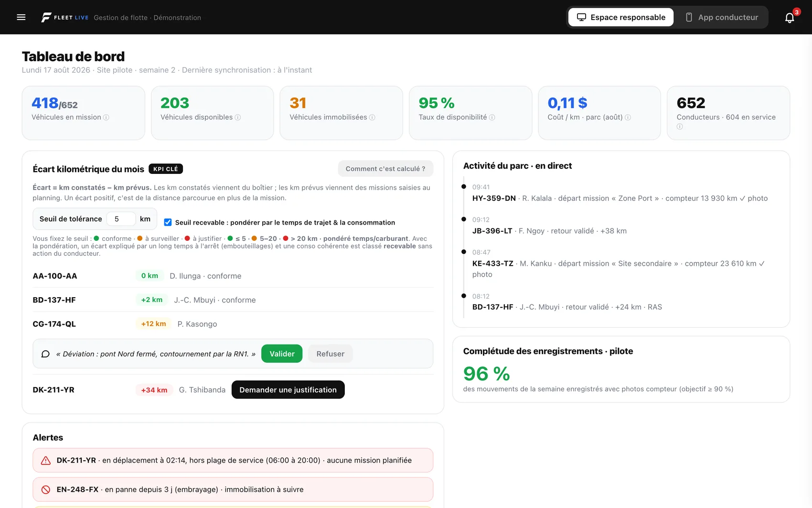Image resolution: width=812 pixels, height=508 pixels.
Task: Open Comment c'est calculé ? explanation
Action: point(385,169)
